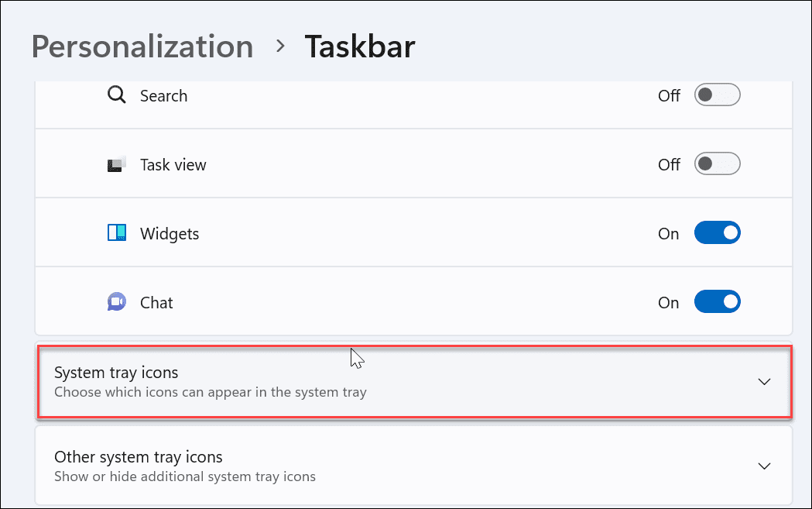Open the Other system tray icons heading
812x509 pixels.
[x=138, y=456]
